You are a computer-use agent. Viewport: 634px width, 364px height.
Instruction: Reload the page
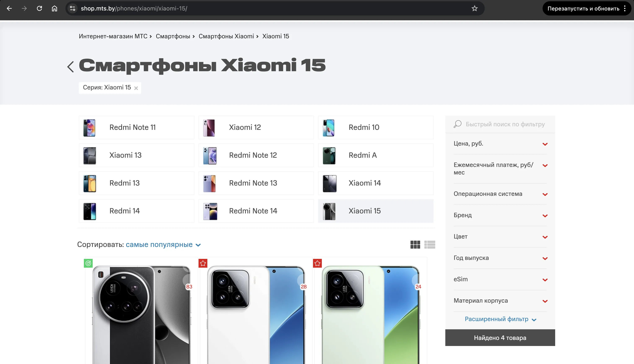[39, 9]
